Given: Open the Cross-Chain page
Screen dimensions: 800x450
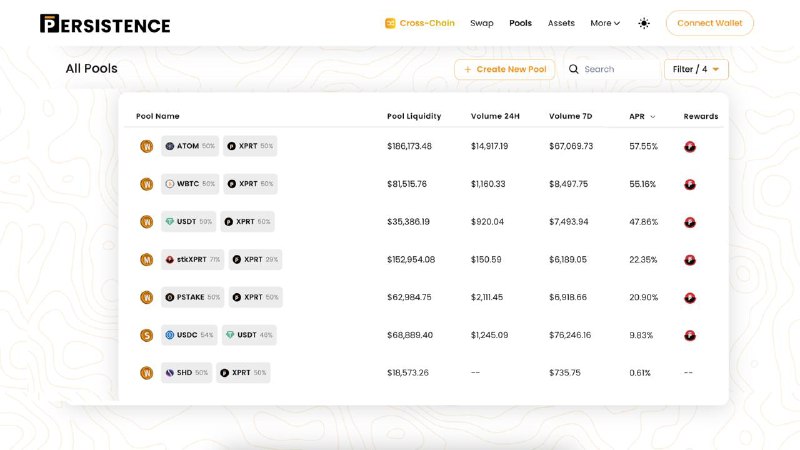Looking at the screenshot, I should click(x=427, y=23).
